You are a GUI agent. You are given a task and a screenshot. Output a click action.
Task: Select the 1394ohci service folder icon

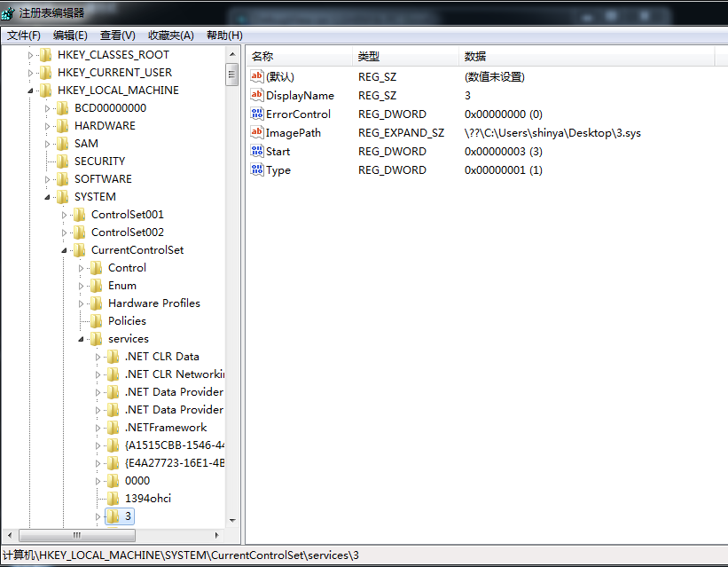pyautogui.click(x=113, y=499)
